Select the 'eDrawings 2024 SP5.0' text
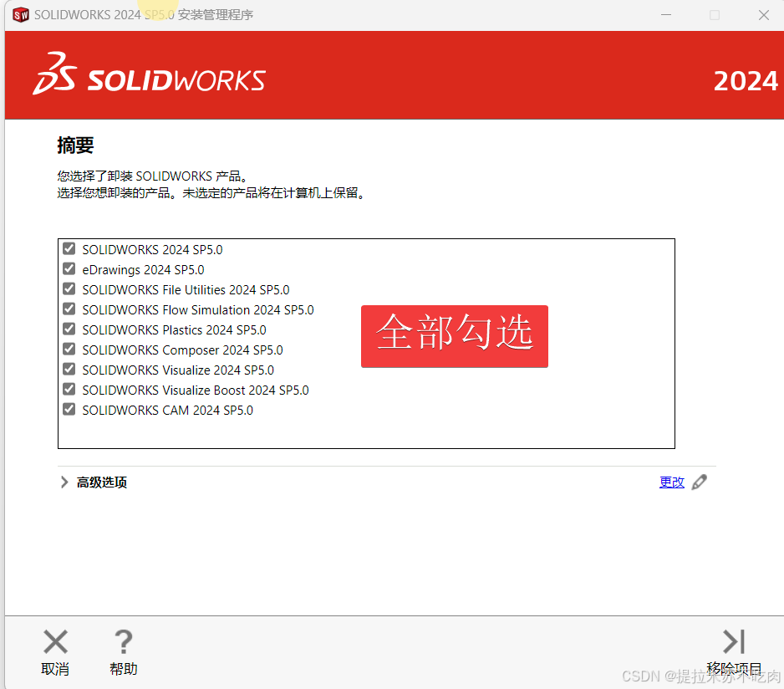This screenshot has width=784, height=689. tap(143, 270)
